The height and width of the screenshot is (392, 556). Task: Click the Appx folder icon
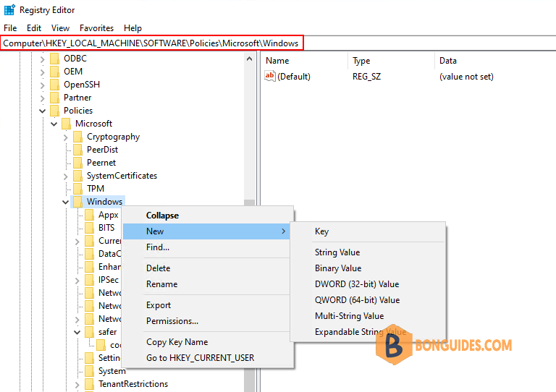(x=90, y=215)
